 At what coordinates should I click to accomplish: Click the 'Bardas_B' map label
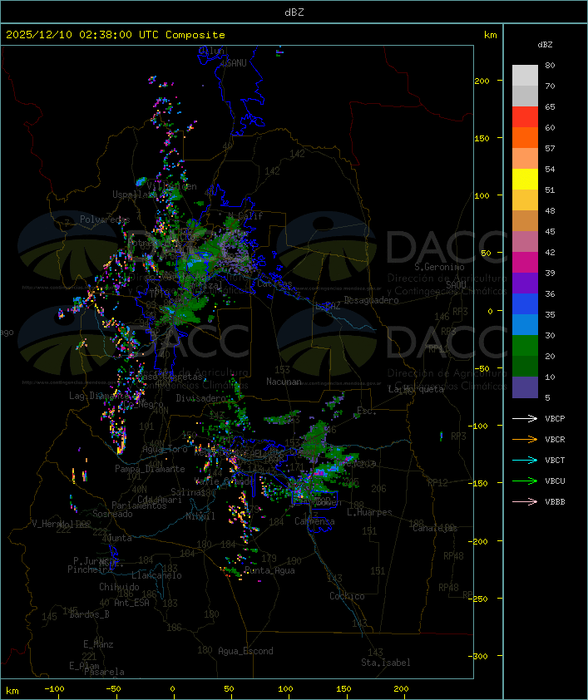click(89, 614)
